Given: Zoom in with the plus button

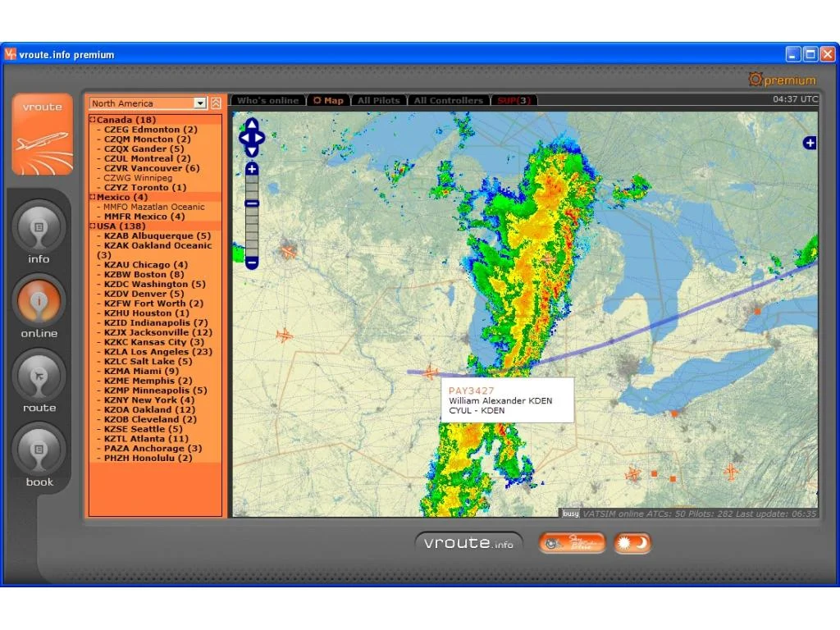Looking at the screenshot, I should [x=252, y=169].
